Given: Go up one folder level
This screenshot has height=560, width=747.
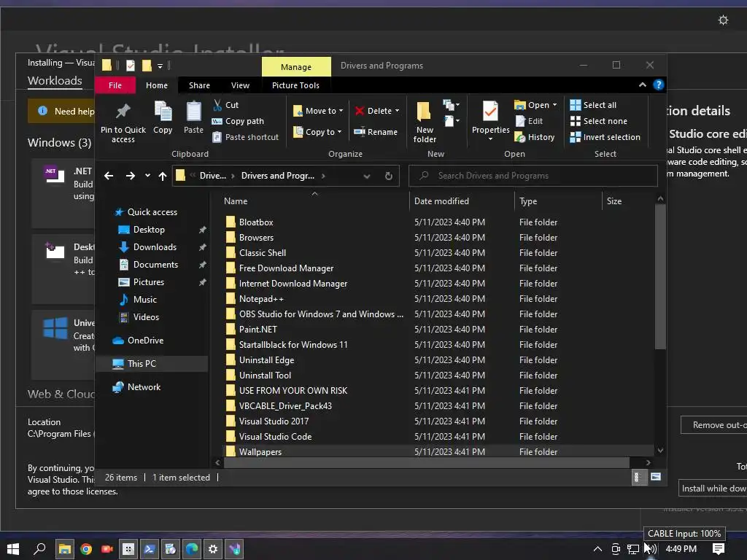Looking at the screenshot, I should pos(163,176).
